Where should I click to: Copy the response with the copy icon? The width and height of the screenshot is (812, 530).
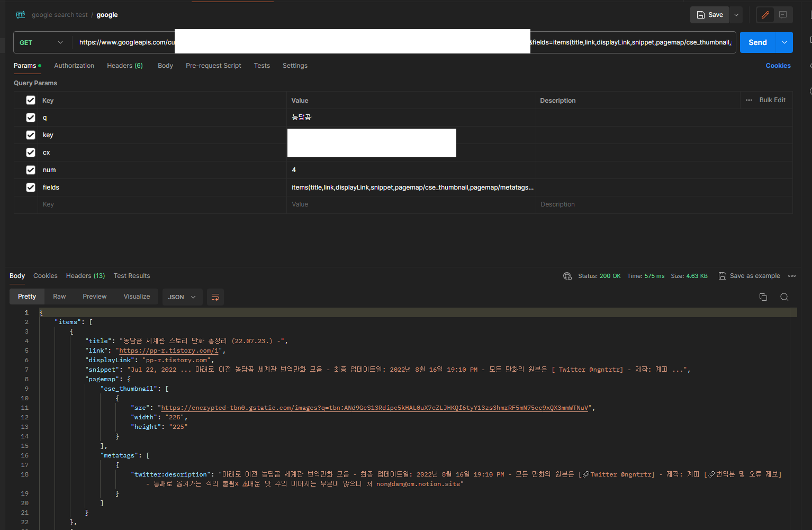tap(763, 297)
